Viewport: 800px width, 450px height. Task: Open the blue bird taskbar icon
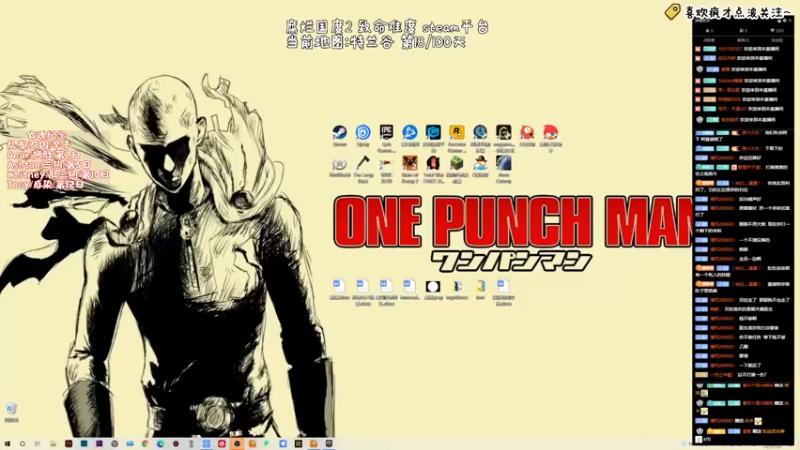tap(283, 444)
